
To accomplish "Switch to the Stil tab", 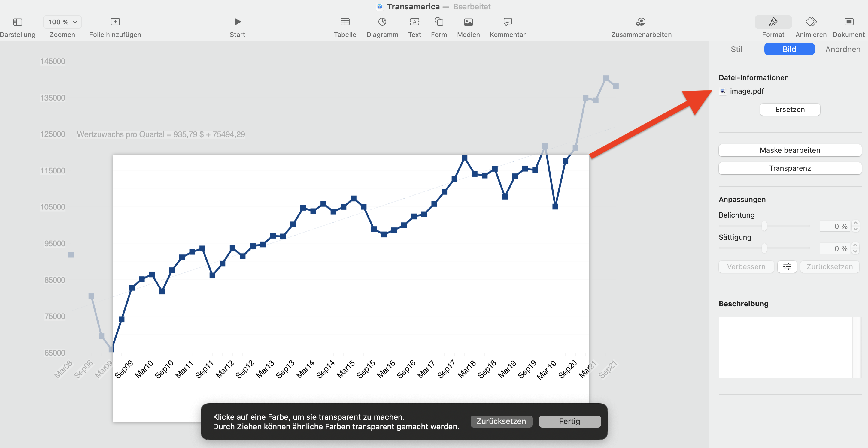I will coord(736,49).
